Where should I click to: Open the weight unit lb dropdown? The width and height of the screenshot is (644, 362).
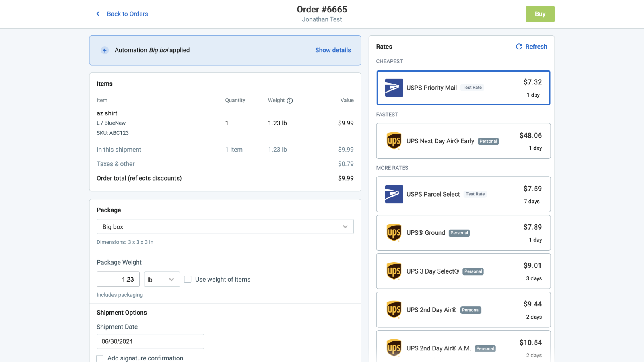[x=162, y=279]
